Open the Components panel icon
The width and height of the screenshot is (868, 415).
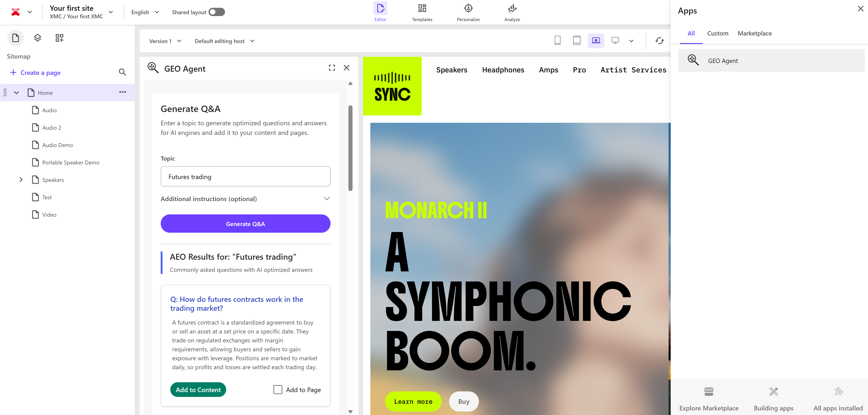coord(59,38)
